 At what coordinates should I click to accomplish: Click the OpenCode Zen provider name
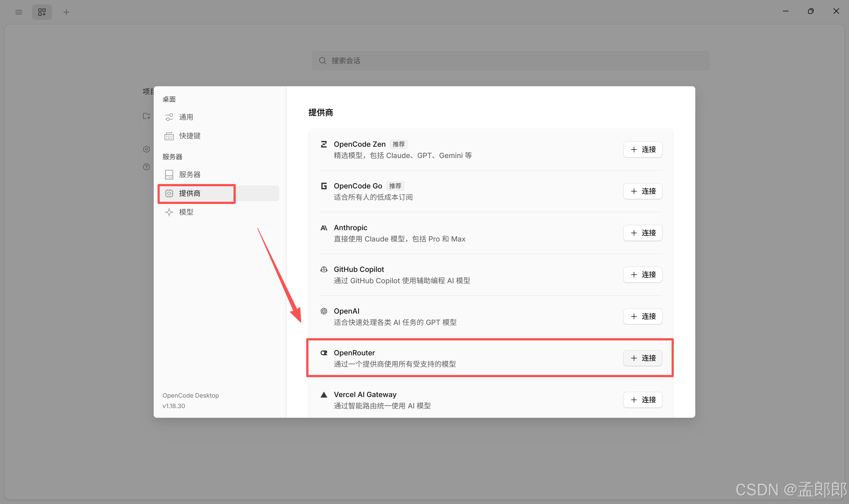(x=360, y=144)
